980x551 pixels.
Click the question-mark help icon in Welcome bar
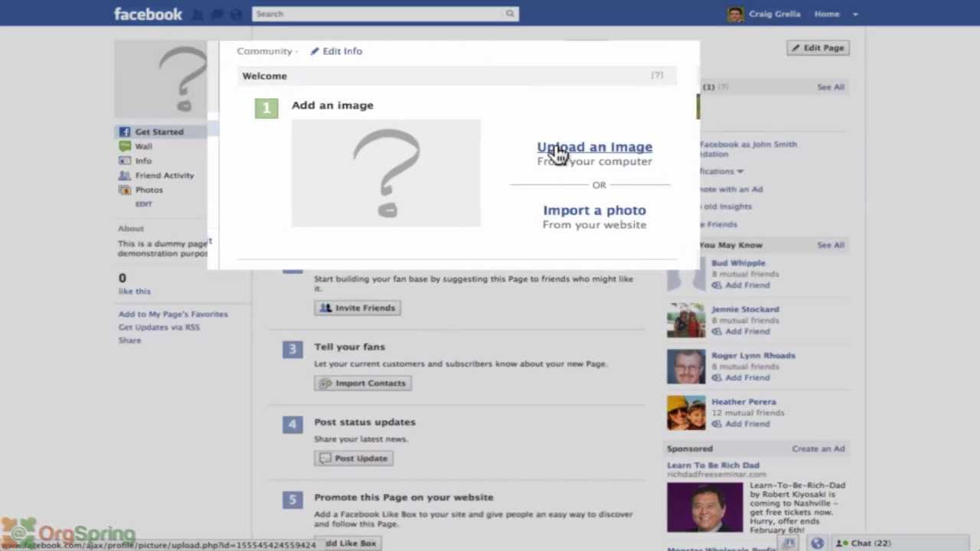(657, 75)
